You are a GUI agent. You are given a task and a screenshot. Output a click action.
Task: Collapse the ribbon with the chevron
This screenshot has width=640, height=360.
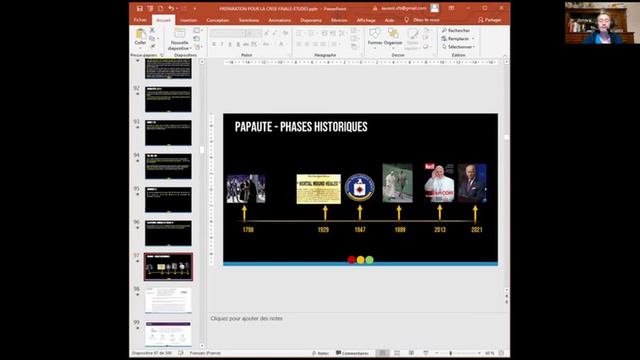point(505,56)
